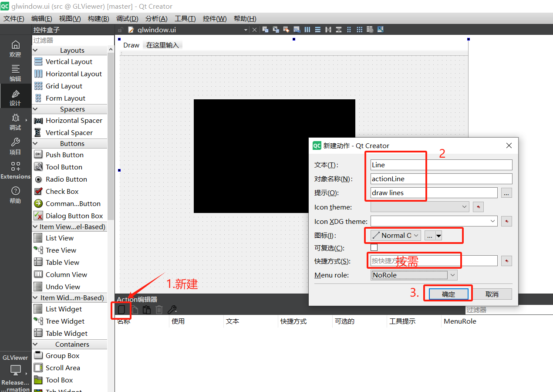Open the 编辑(E) menu
This screenshot has height=392, width=553.
[42, 18]
